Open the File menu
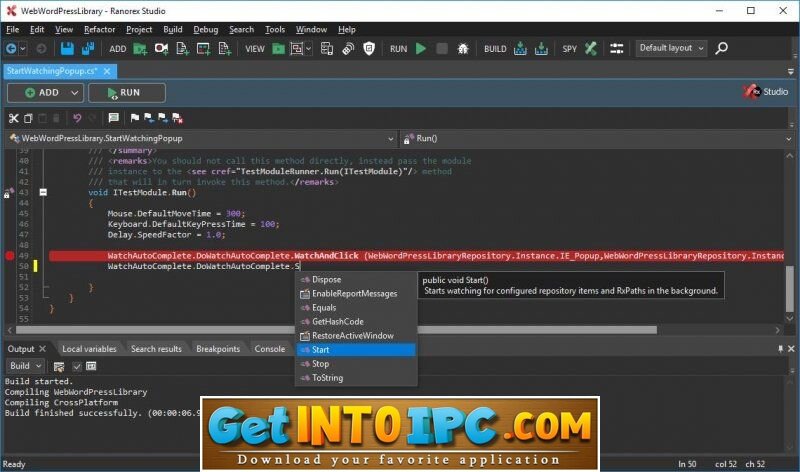The image size is (800, 472). (x=12, y=29)
